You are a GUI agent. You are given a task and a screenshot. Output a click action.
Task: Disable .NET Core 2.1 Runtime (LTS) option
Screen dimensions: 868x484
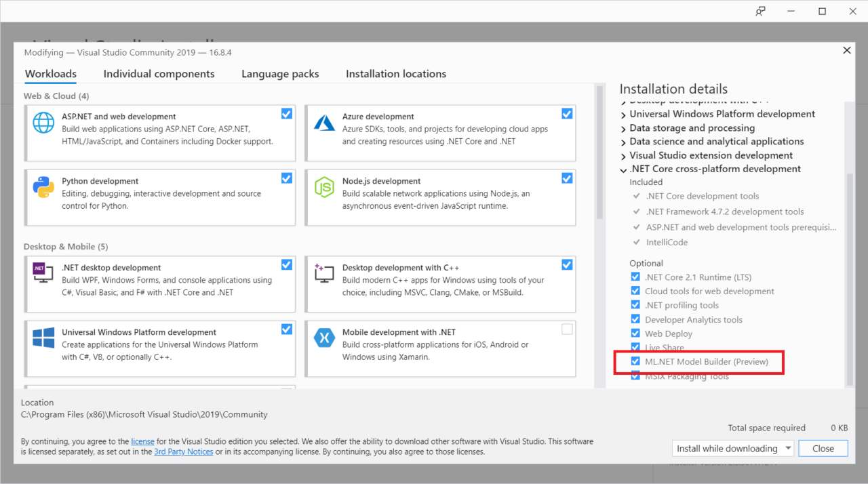point(635,277)
